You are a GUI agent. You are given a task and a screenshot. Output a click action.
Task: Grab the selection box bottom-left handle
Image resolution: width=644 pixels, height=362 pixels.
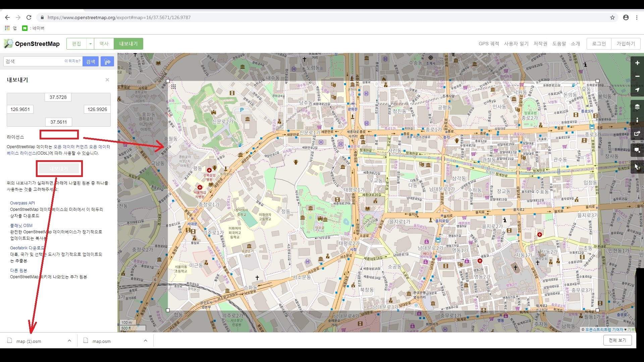pos(168,310)
